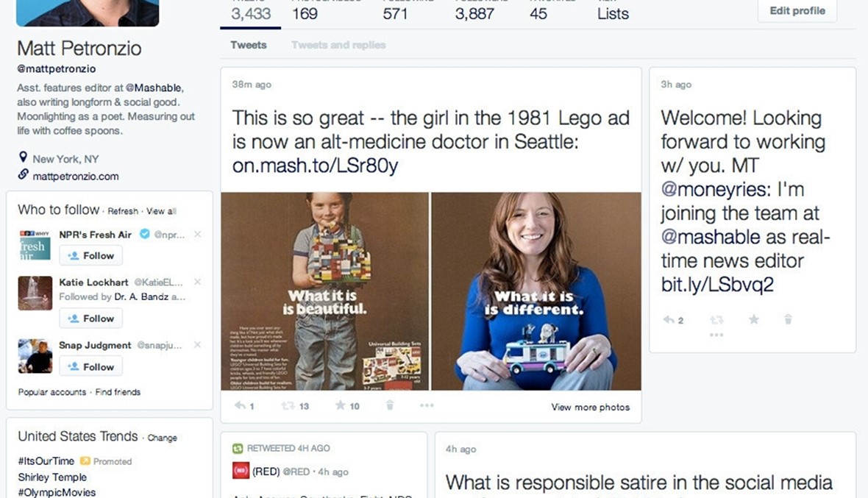Change the United States Trends location
868x498 pixels.
tap(162, 438)
